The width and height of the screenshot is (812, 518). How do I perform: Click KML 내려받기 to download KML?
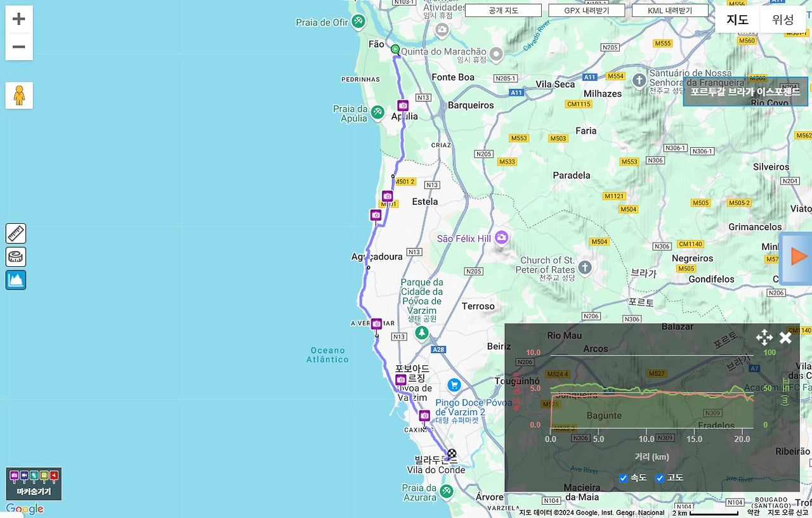pos(670,11)
